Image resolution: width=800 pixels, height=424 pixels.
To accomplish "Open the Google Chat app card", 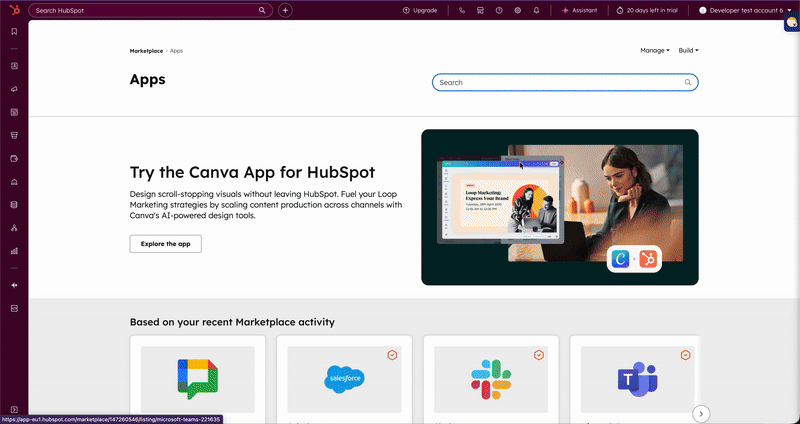I will 197,379.
